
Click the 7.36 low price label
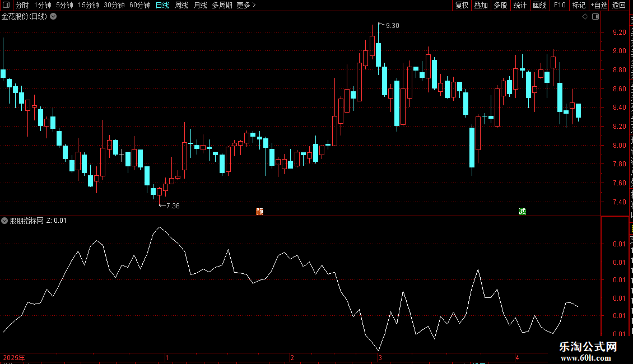[173, 206]
